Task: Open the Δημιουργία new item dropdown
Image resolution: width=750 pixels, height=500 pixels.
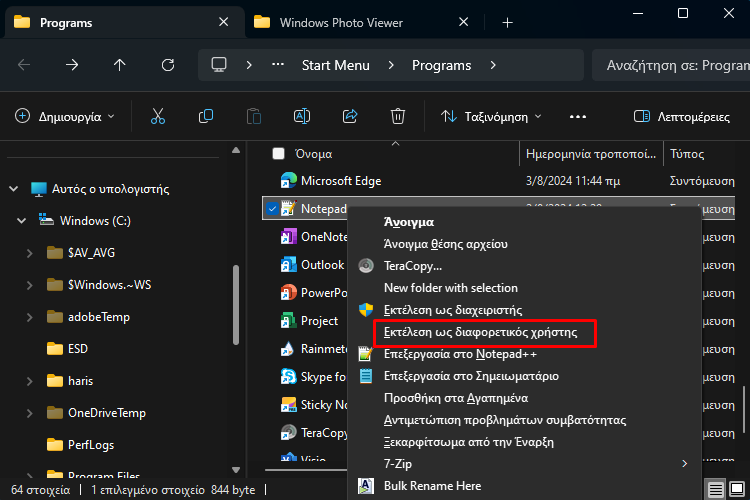Action: click(x=65, y=117)
